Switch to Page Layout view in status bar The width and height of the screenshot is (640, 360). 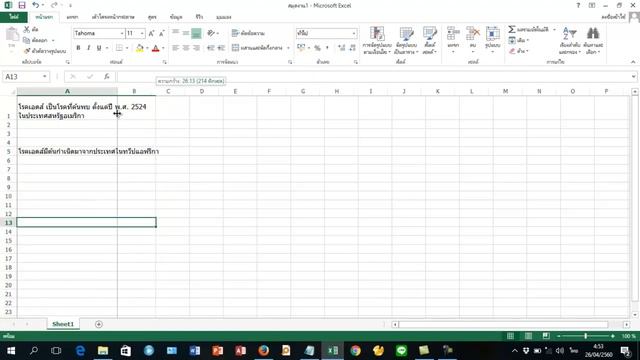528,336
